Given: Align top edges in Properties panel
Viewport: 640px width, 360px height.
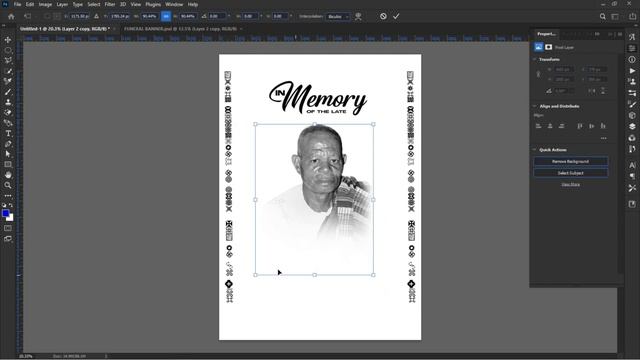Looking at the screenshot, I should [580, 126].
